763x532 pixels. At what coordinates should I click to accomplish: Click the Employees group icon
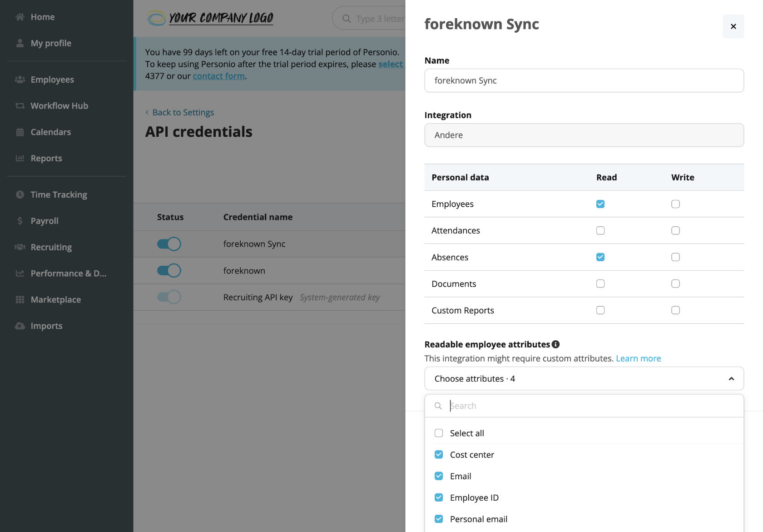[20, 80]
